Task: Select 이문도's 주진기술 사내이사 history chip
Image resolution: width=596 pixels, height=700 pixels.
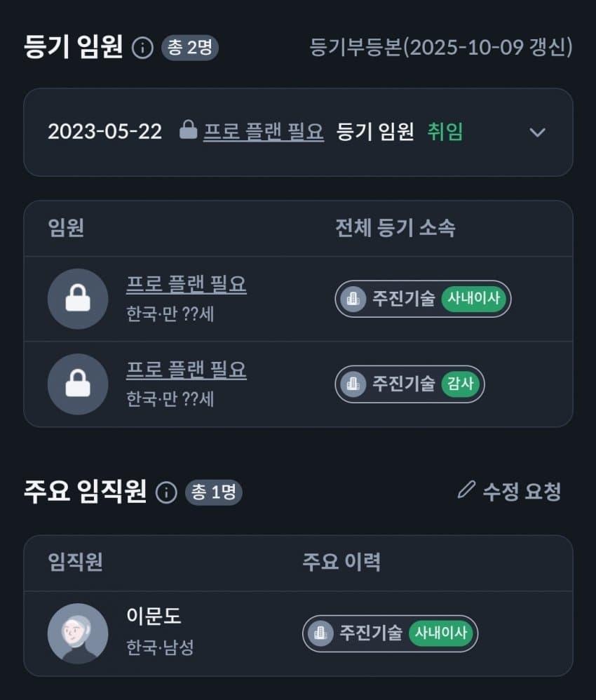Action: [x=390, y=633]
